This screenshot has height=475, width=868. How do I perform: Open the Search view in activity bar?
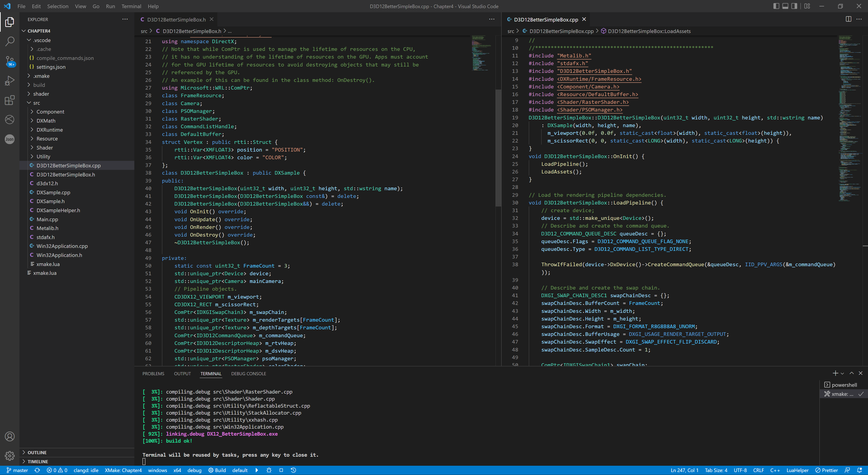(x=9, y=41)
